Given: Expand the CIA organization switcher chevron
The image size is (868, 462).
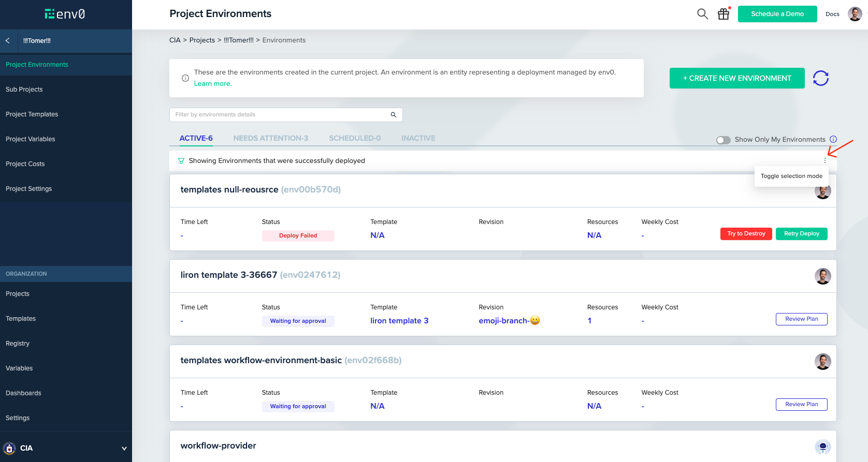Looking at the screenshot, I should coord(124,449).
